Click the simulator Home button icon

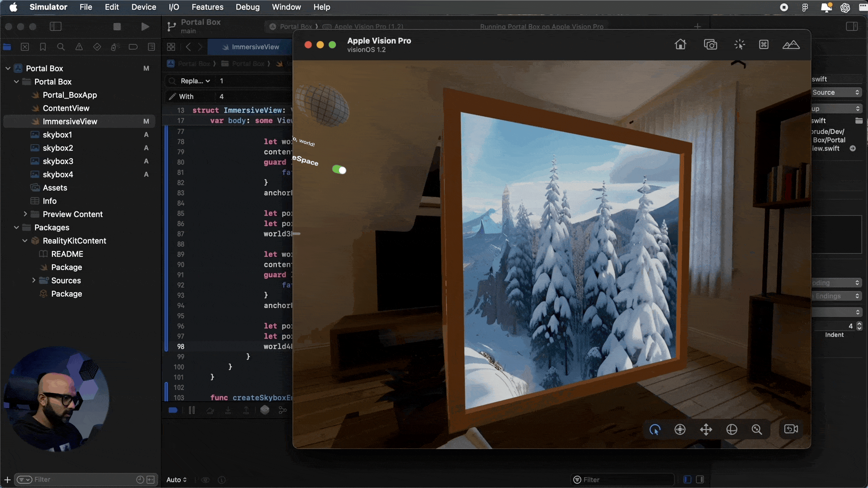[x=680, y=44]
